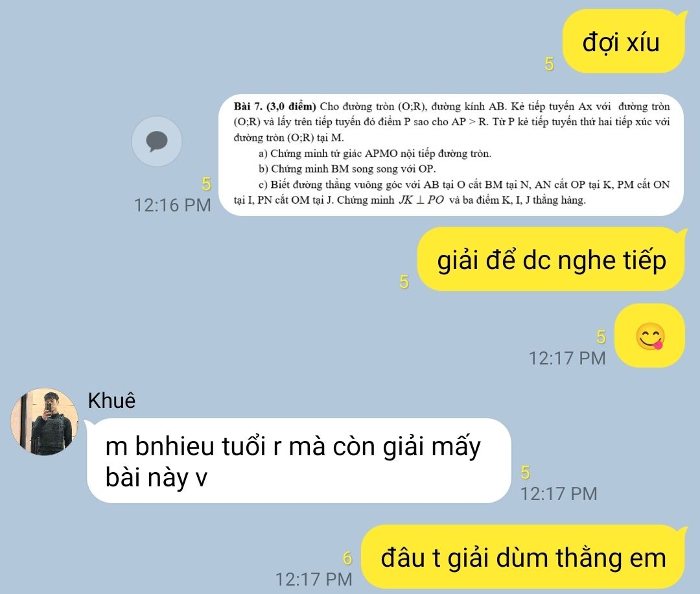Image resolution: width=700 pixels, height=594 pixels.
Task: Select the "giải để dc nghe tiếp" message
Action: click(x=552, y=259)
